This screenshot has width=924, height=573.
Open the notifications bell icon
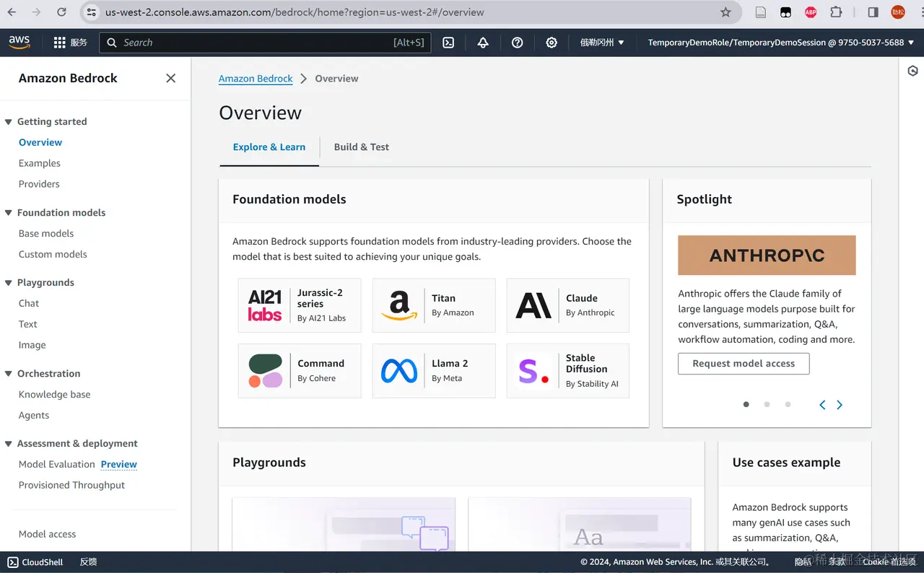[x=483, y=43]
